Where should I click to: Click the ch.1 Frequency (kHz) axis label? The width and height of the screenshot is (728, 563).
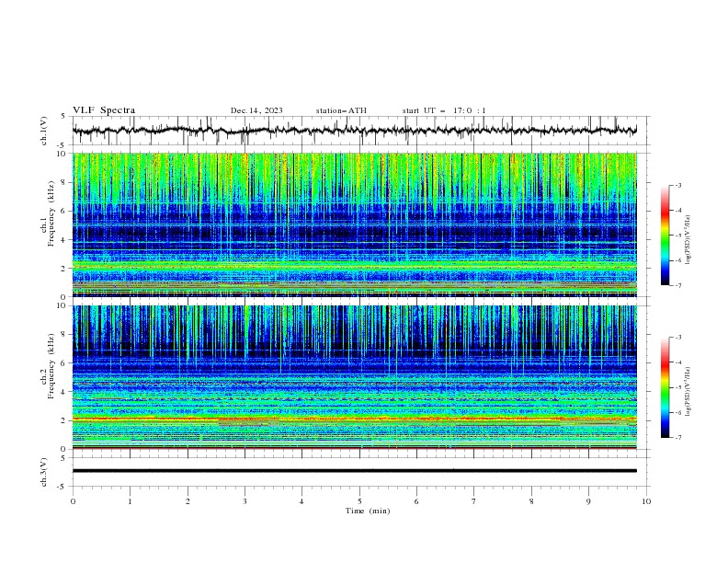click(48, 213)
